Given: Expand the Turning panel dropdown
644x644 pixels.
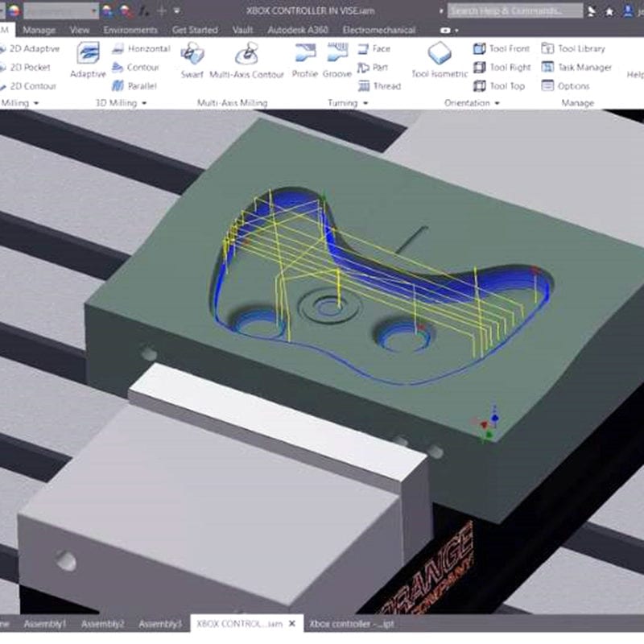Looking at the screenshot, I should pyautogui.click(x=365, y=103).
